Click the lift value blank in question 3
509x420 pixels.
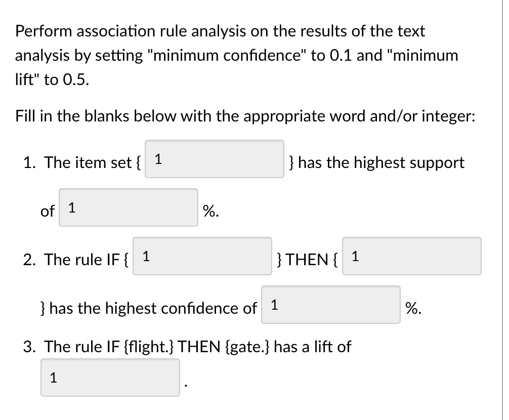tap(110, 377)
